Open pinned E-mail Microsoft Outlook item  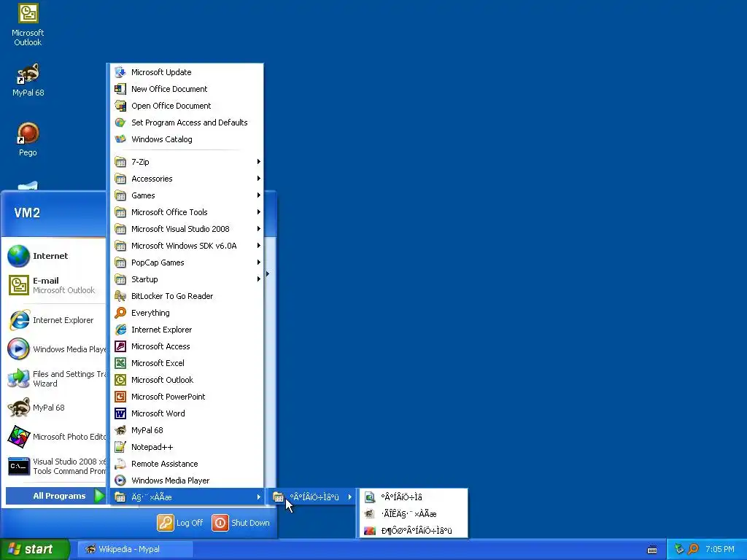(x=55, y=285)
